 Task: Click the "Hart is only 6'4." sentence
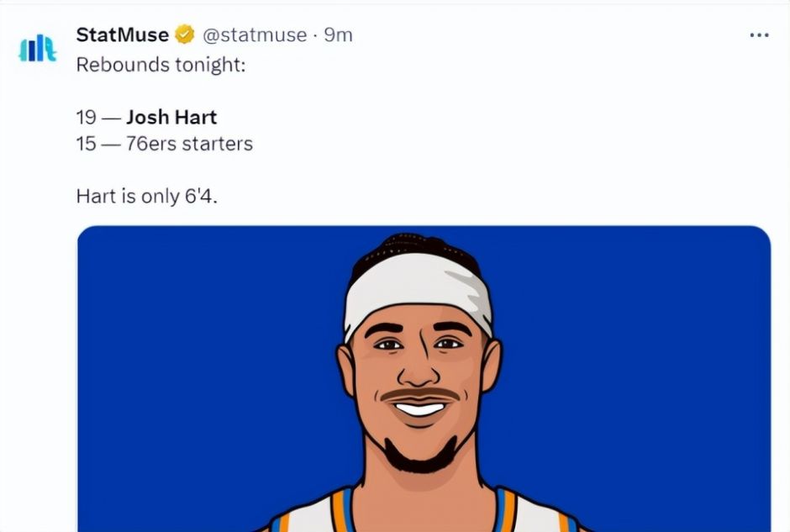click(147, 197)
